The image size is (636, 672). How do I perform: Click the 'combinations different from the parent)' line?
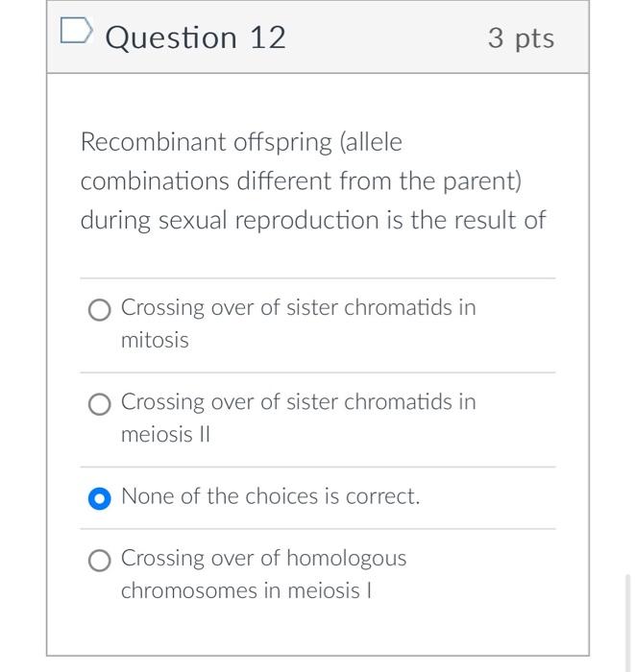(301, 181)
